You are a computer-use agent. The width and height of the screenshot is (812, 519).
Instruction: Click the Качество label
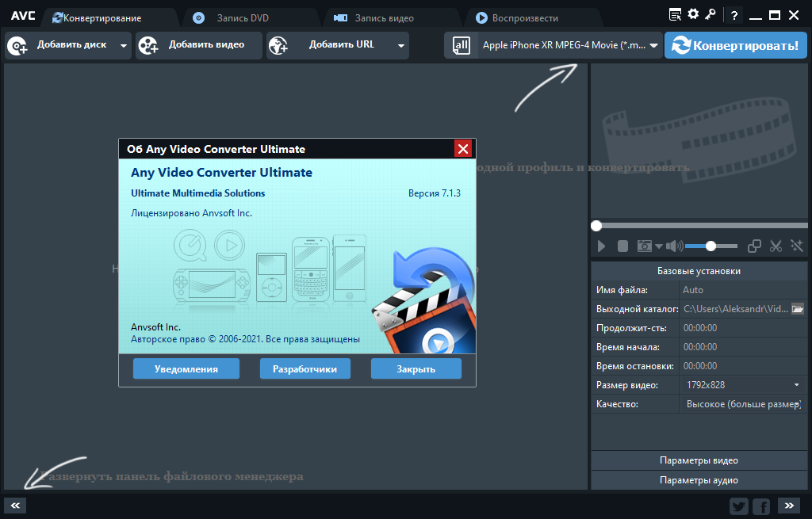[617, 405]
